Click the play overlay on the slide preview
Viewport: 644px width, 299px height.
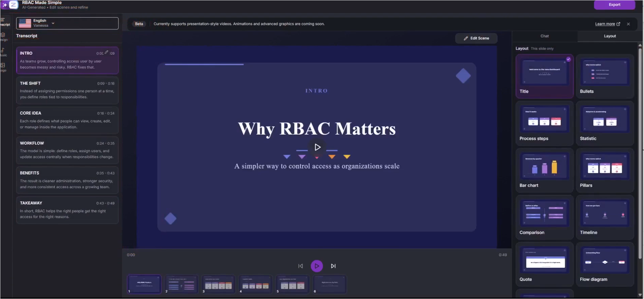[x=317, y=147]
